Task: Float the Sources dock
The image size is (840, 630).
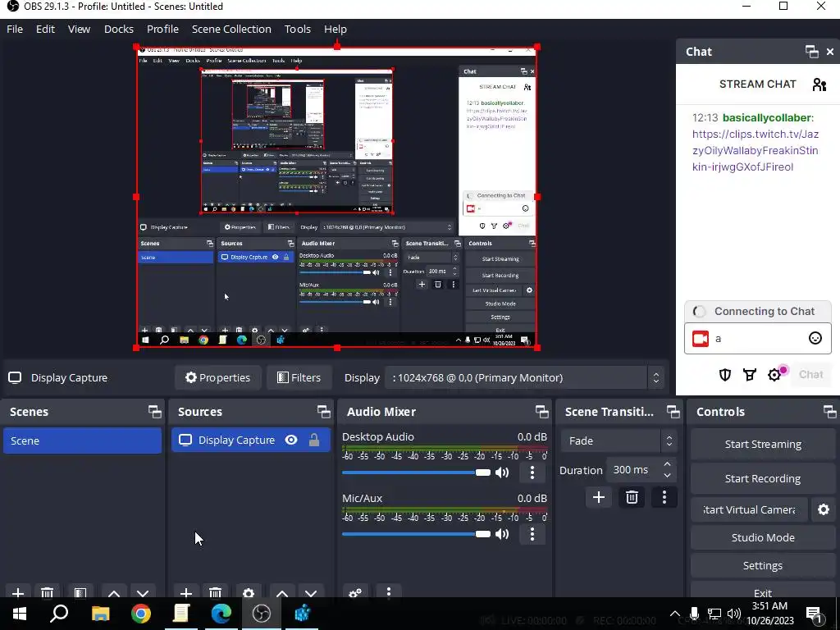Action: point(323,412)
